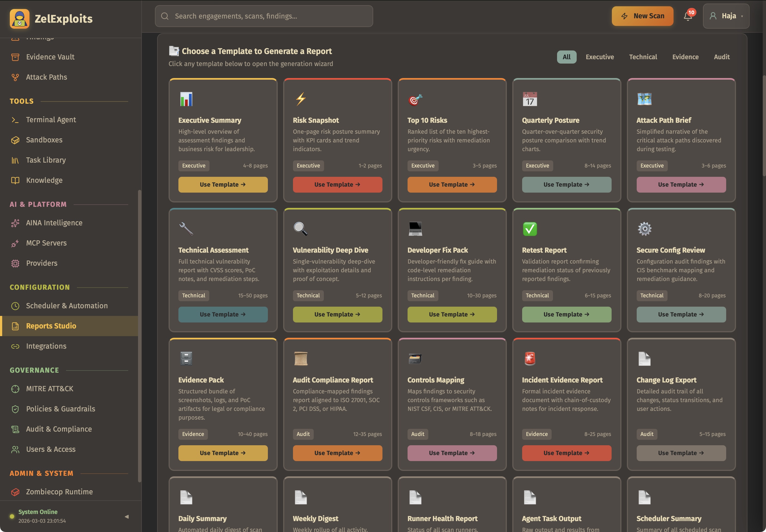The image size is (766, 532).
Task: Start a New Scan
Action: [x=642, y=16]
